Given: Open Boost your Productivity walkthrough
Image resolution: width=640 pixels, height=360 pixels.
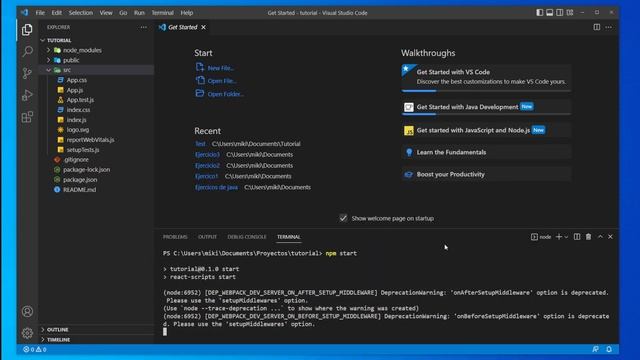Looking at the screenshot, I should [x=486, y=174].
